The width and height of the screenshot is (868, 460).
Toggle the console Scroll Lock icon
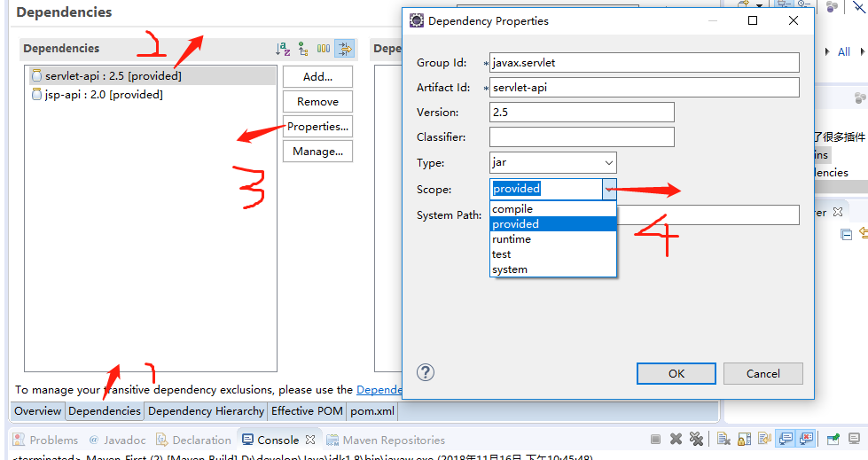pyautogui.click(x=744, y=440)
